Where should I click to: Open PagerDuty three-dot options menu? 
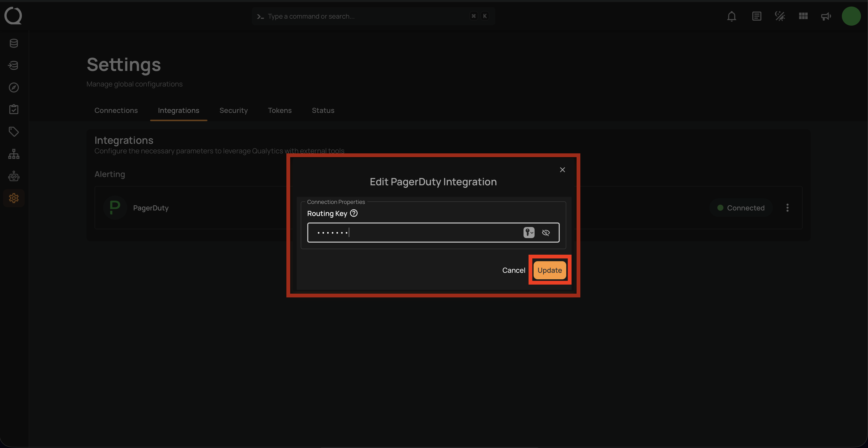point(787,208)
